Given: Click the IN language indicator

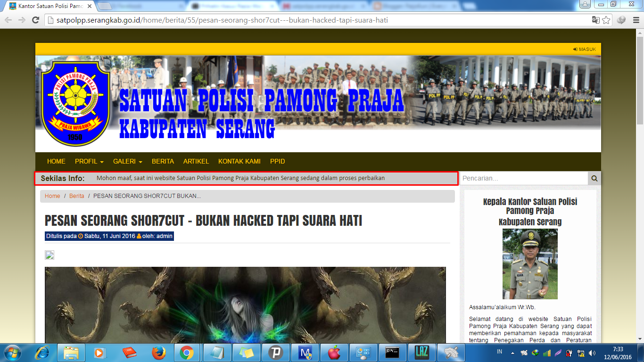Looking at the screenshot, I should tap(499, 352).
